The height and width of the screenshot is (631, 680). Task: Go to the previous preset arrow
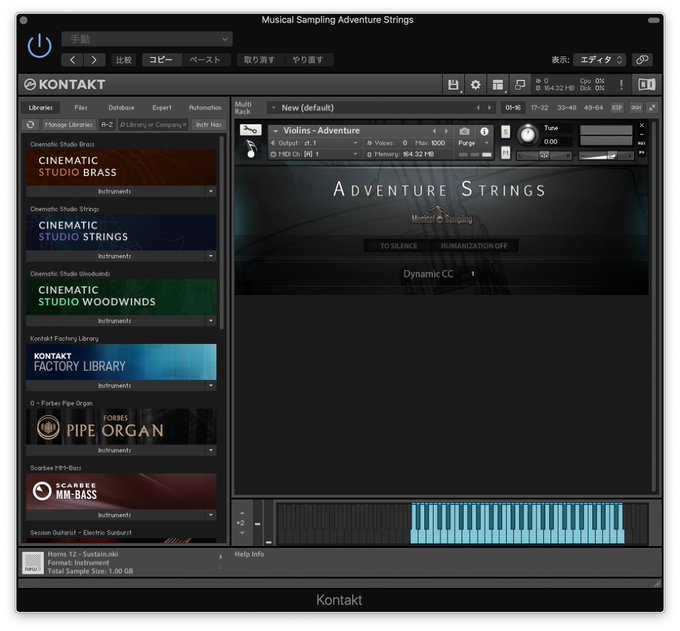click(72, 60)
